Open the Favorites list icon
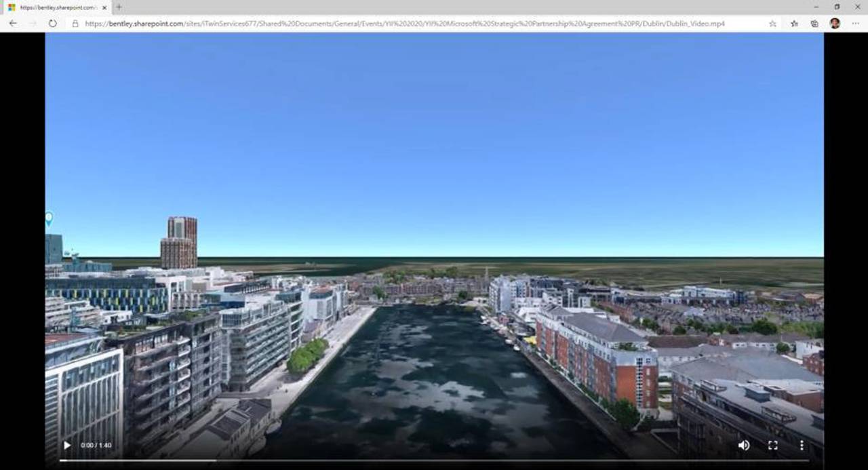The width and height of the screenshot is (868, 470). pyautogui.click(x=794, y=23)
